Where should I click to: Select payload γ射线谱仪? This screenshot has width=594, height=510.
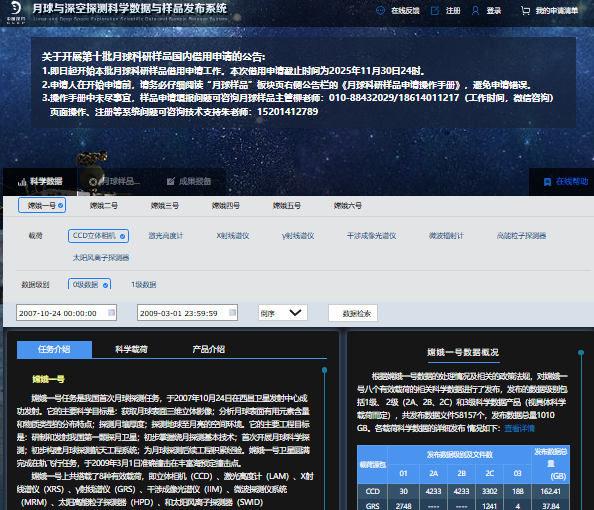click(298, 236)
